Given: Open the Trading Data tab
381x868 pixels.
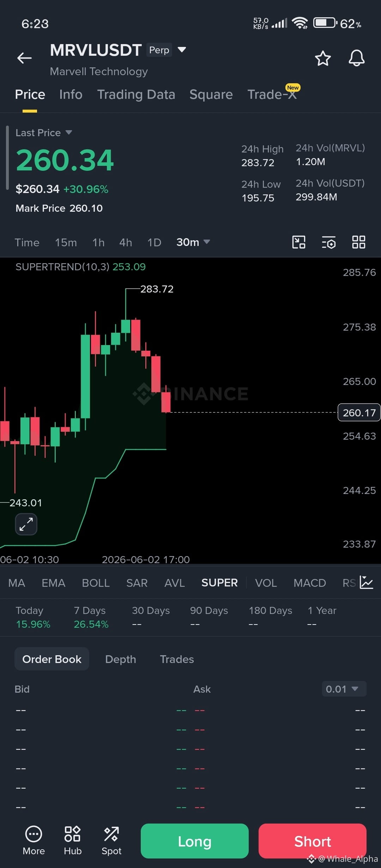Looking at the screenshot, I should tap(136, 95).
